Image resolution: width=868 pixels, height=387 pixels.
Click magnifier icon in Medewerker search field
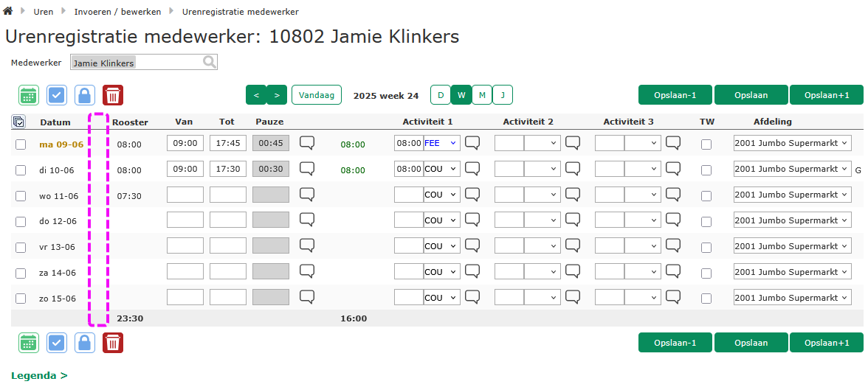210,63
